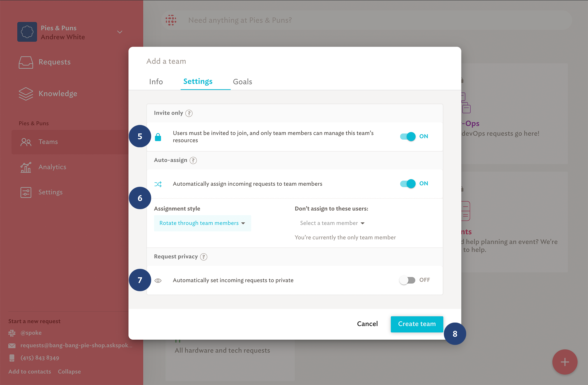Click the Spoke logo in the search bar
588x385 pixels.
coord(171,20)
